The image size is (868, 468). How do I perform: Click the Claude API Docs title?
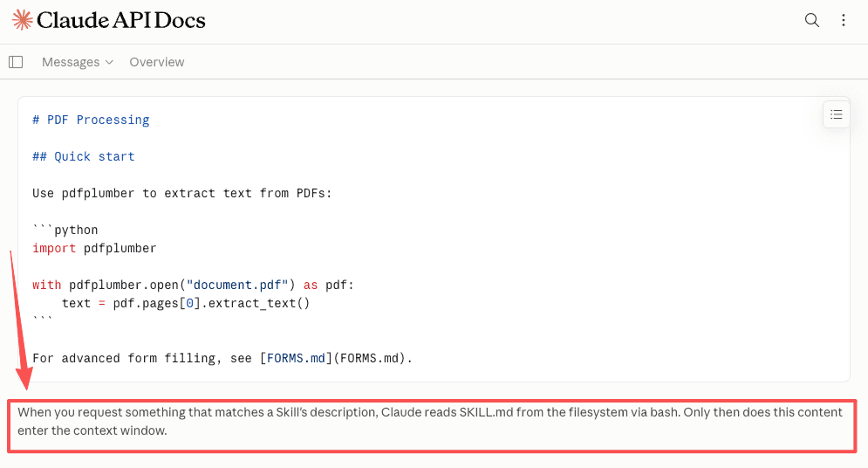pos(120,20)
